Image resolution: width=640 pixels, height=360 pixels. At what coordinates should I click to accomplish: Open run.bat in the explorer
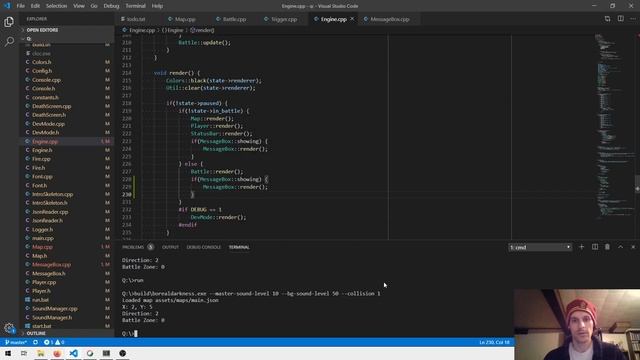point(40,300)
